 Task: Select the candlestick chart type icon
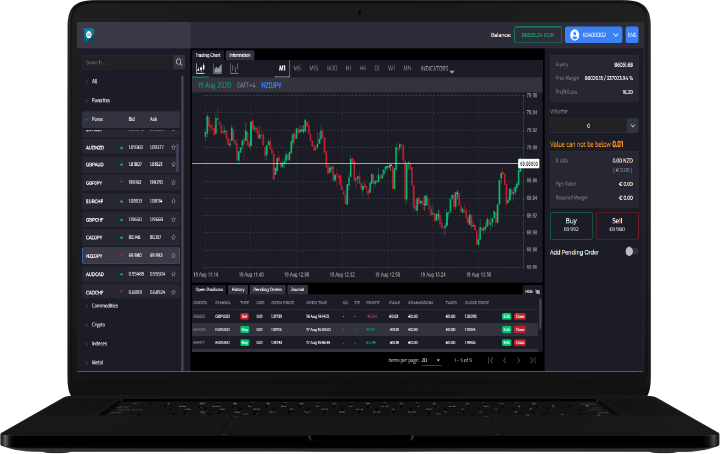point(201,69)
